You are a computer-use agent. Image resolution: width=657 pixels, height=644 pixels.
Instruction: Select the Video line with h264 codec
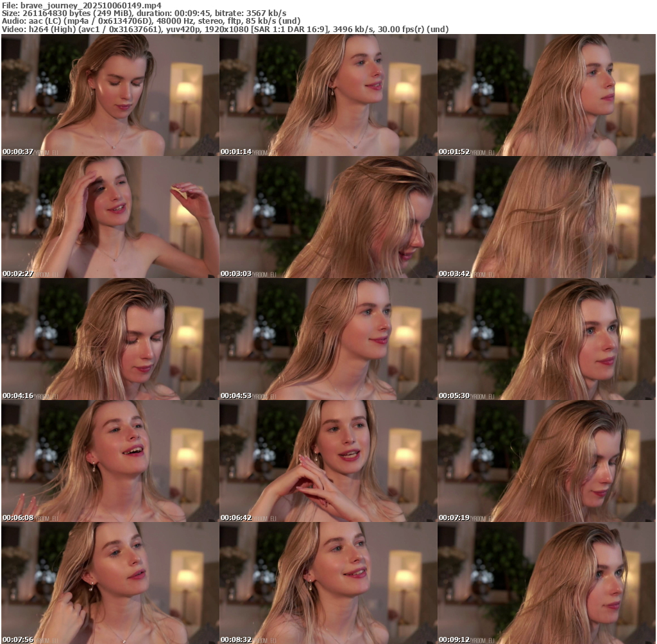(x=225, y=30)
